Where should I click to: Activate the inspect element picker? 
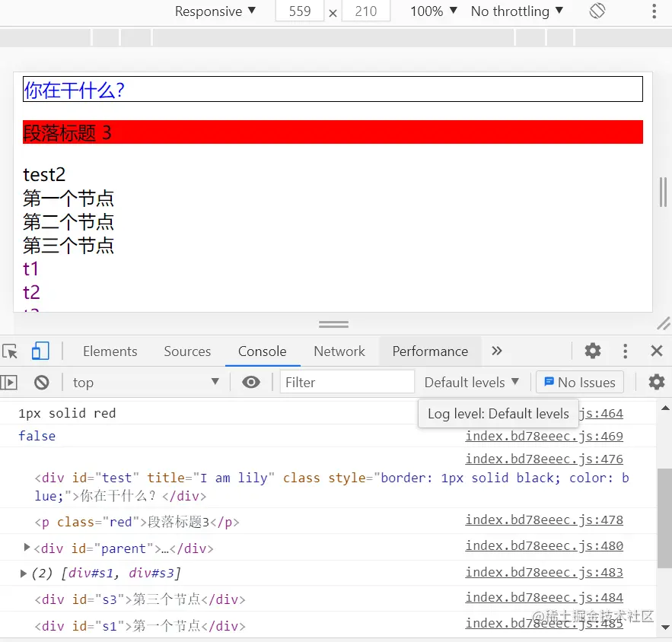pyautogui.click(x=11, y=351)
